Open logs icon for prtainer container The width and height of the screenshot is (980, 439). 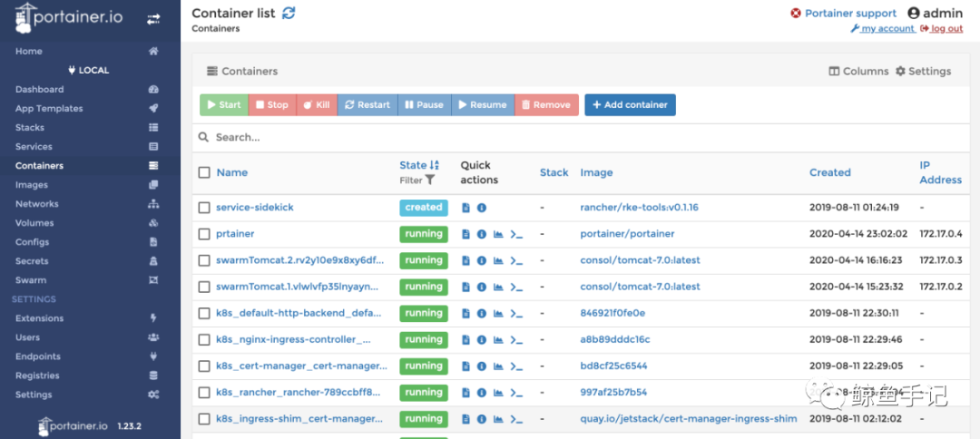(465, 234)
